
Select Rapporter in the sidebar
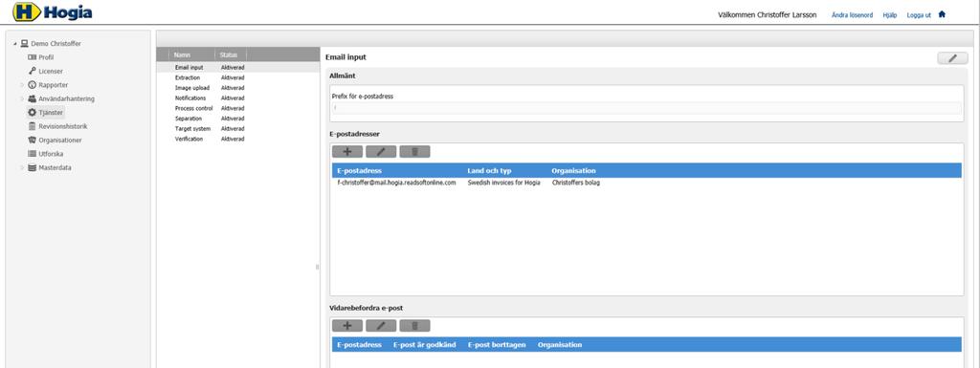pyautogui.click(x=54, y=85)
